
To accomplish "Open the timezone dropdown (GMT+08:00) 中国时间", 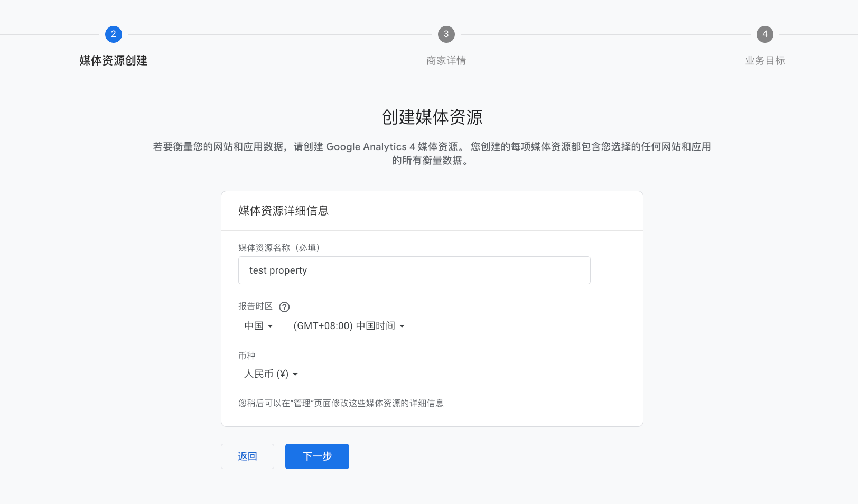I will click(x=346, y=325).
